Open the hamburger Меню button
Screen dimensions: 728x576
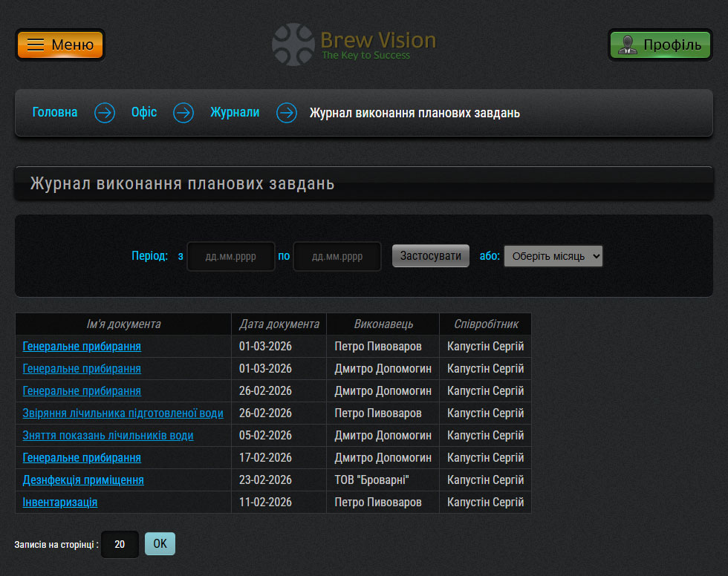60,45
